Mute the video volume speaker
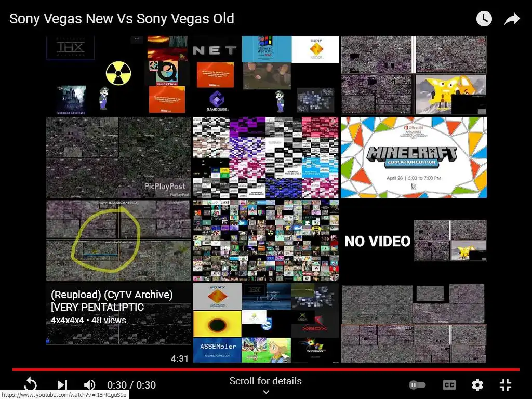 tap(89, 385)
